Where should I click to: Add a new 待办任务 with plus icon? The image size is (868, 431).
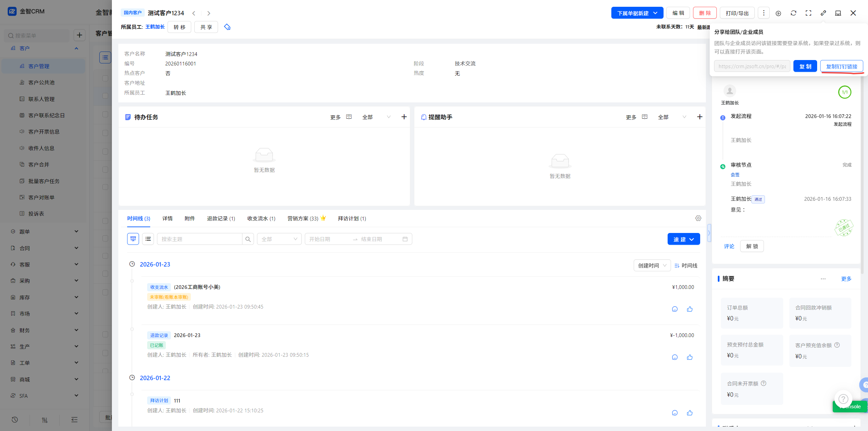[x=404, y=117]
